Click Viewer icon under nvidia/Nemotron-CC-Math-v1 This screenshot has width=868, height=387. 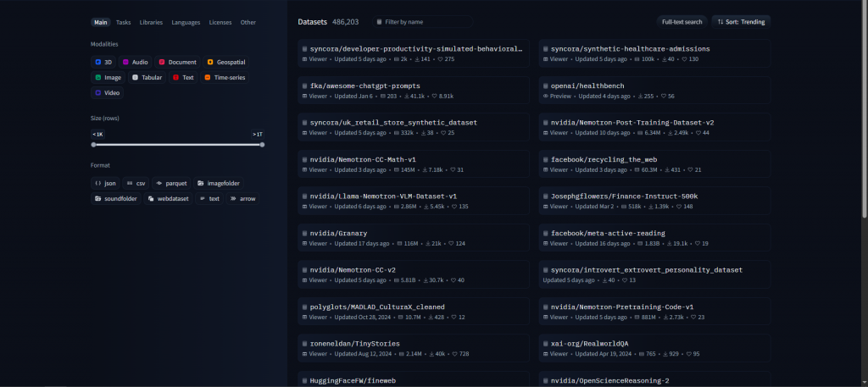304,169
